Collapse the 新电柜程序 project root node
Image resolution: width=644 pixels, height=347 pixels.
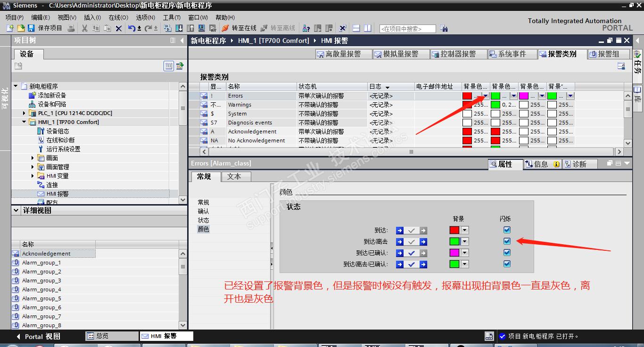(x=16, y=86)
